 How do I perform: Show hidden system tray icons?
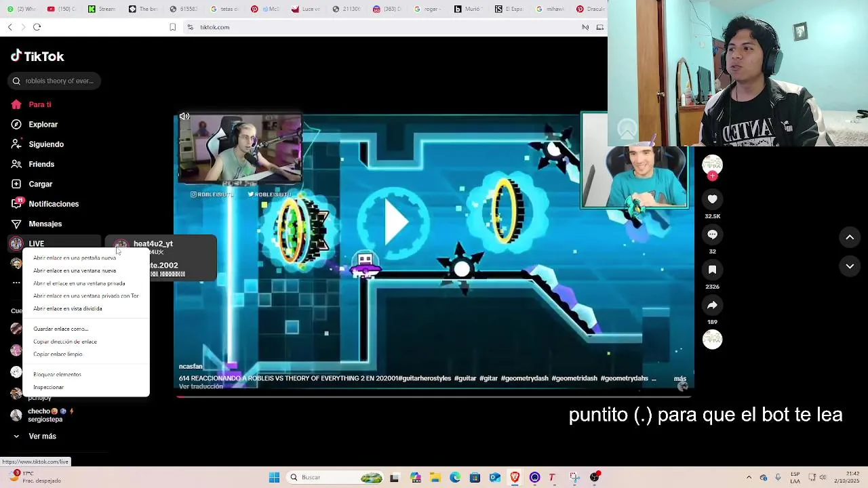(749, 477)
